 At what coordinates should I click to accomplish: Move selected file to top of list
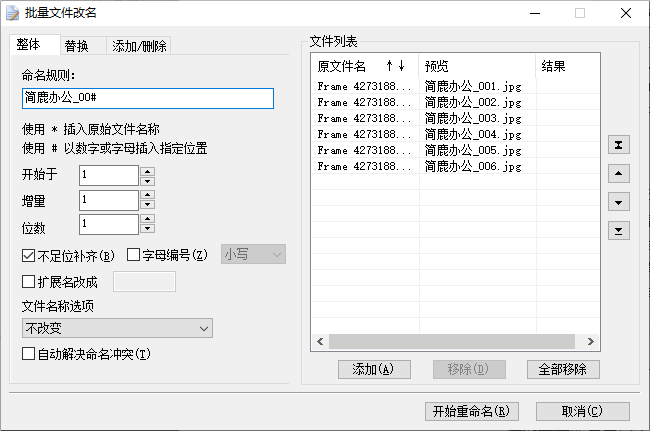pyautogui.click(x=618, y=145)
